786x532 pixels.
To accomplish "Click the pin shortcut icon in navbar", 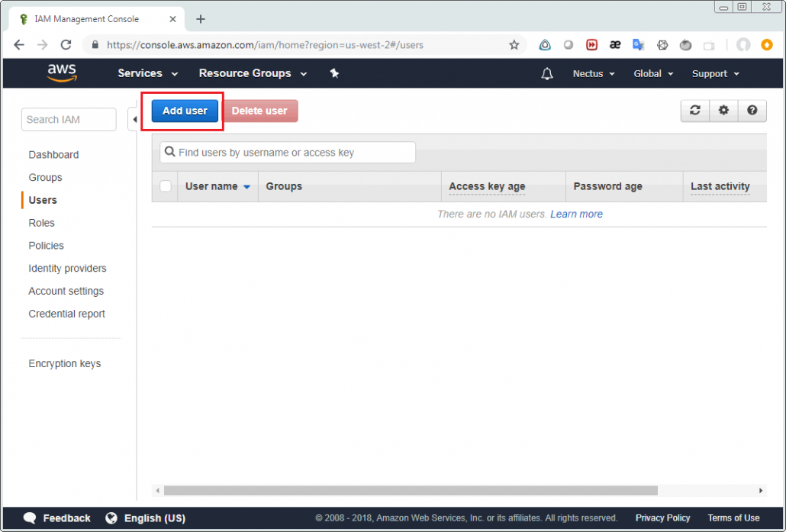I will pyautogui.click(x=334, y=73).
